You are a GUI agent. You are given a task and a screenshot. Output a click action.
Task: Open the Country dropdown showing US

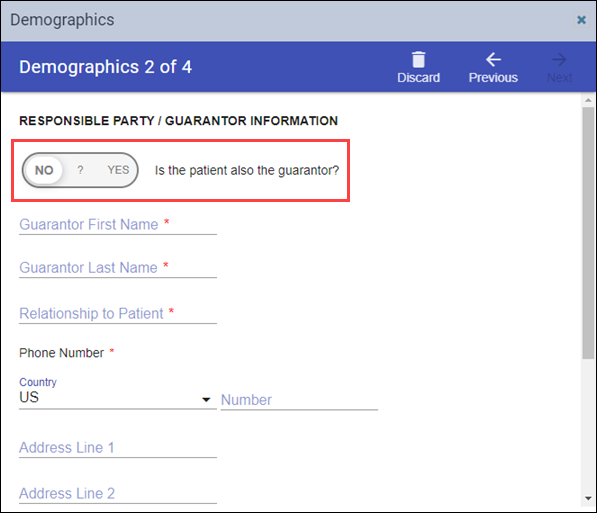coord(118,397)
